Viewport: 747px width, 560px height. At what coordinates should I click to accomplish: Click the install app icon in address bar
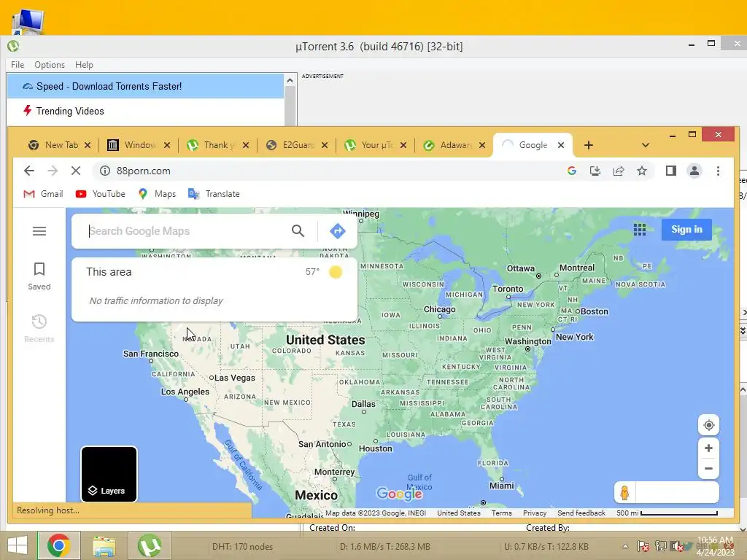coord(595,171)
